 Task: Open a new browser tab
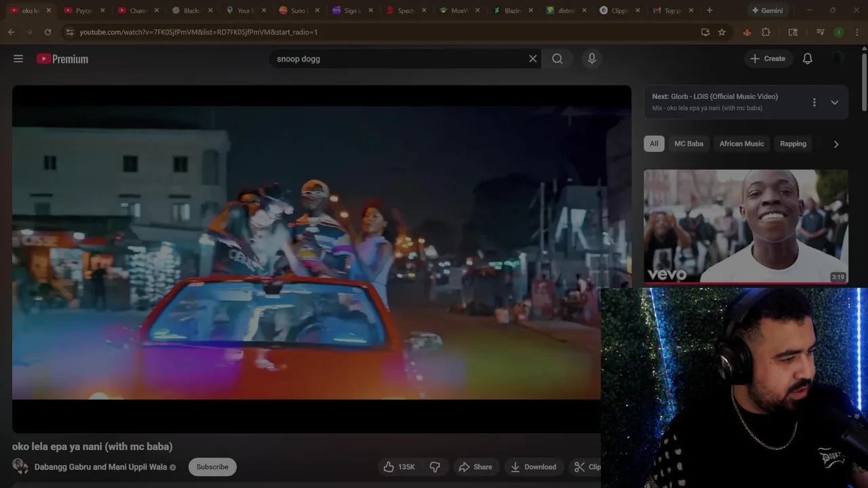pos(709,10)
